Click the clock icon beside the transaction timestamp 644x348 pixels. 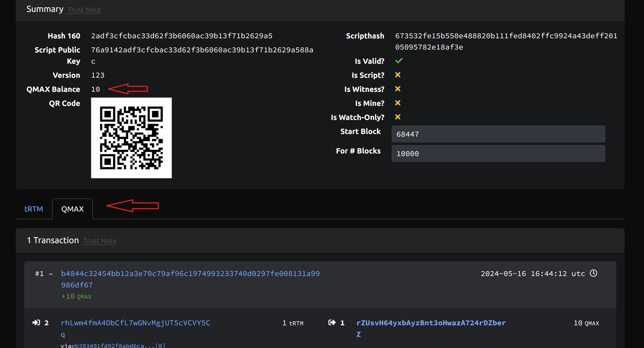click(x=593, y=273)
